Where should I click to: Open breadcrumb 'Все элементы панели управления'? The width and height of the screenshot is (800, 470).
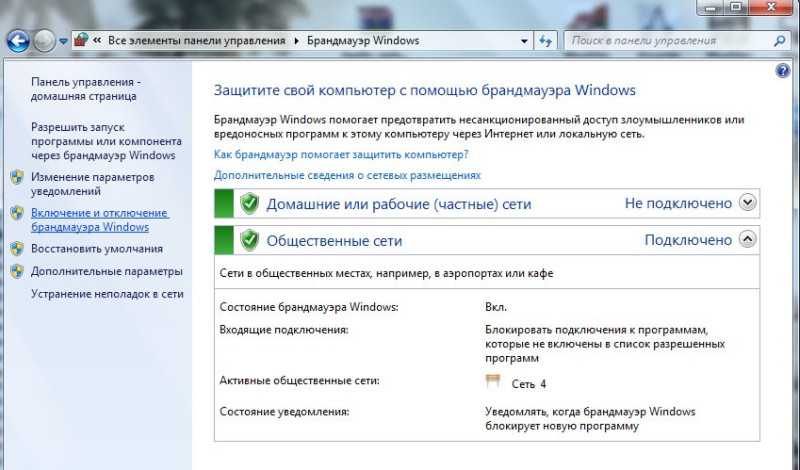[196, 40]
